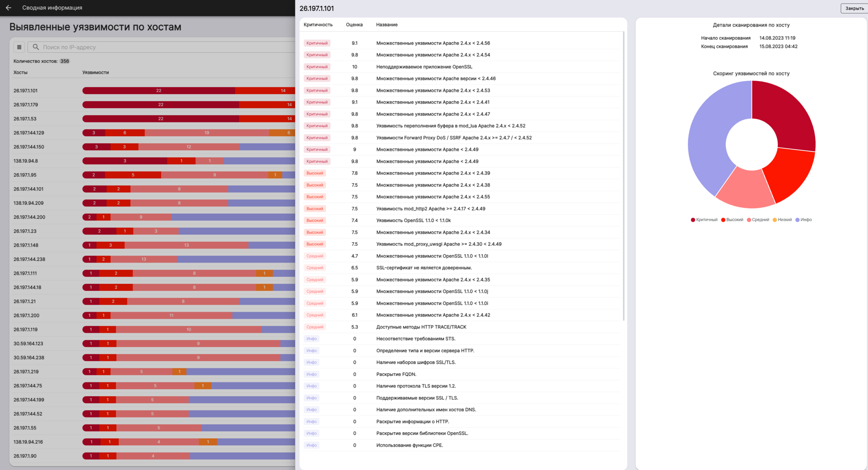Select SSL-сертификат не является доверенным row
Viewport: 868px width, 470px height.
[424, 268]
